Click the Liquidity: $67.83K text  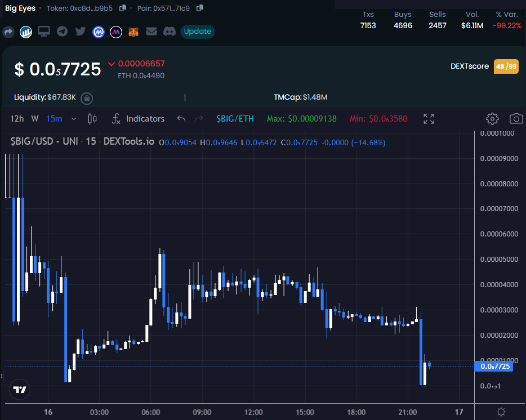45,97
